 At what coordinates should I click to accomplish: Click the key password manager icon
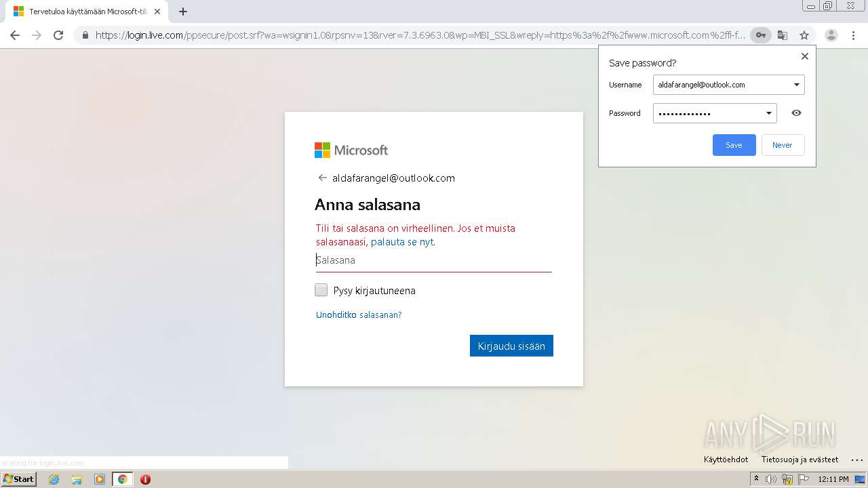tap(761, 35)
